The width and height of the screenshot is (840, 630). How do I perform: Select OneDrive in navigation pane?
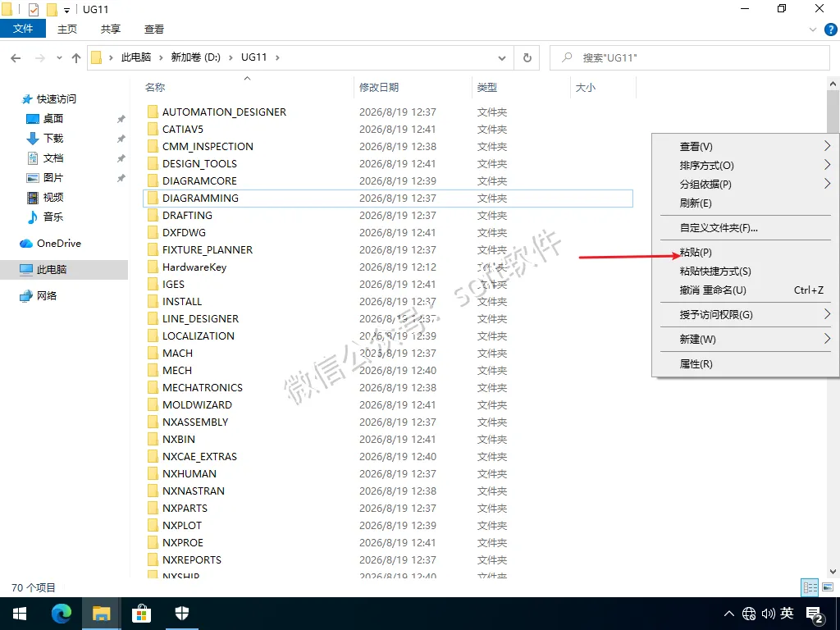58,243
